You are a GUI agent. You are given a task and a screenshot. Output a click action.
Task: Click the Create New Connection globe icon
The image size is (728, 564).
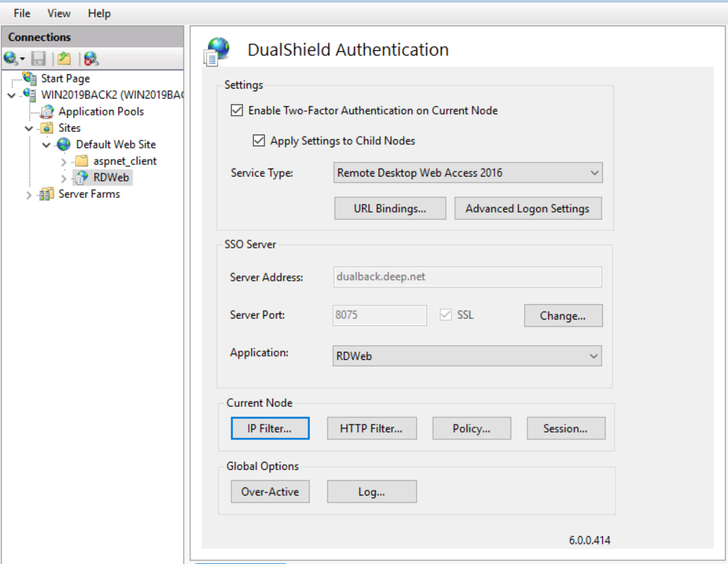pyautogui.click(x=10, y=58)
